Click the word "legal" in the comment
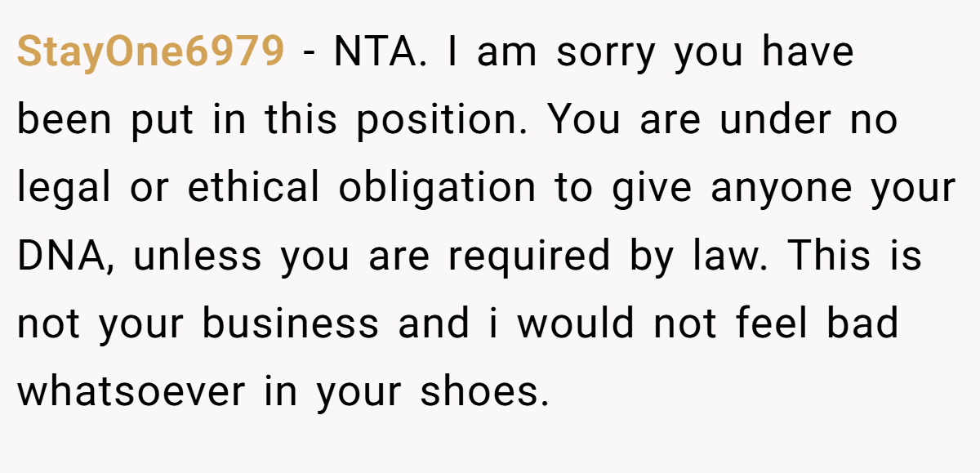Image resolution: width=980 pixels, height=473 pixels. 64,190
